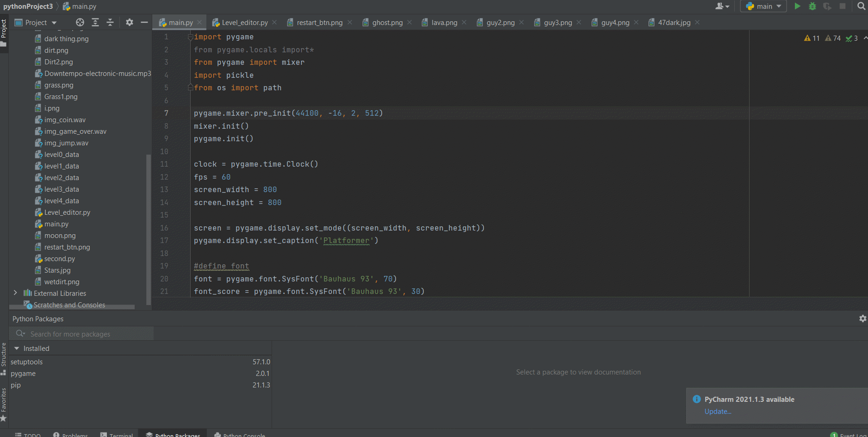Click the Search for more packages field

[x=81, y=334]
